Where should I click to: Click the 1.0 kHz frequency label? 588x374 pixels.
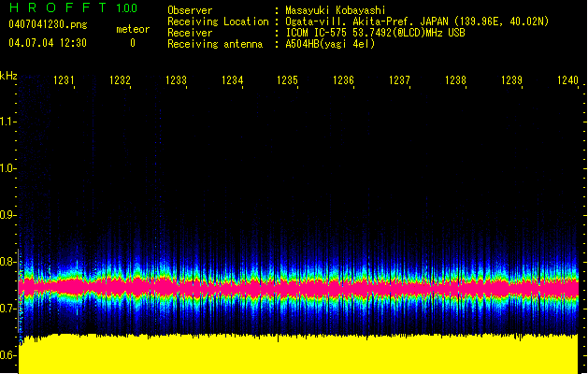tap(8, 168)
